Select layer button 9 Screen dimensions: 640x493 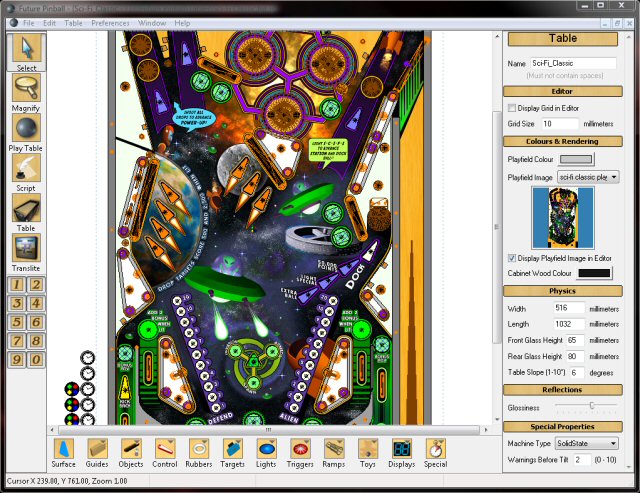pyautogui.click(x=17, y=360)
